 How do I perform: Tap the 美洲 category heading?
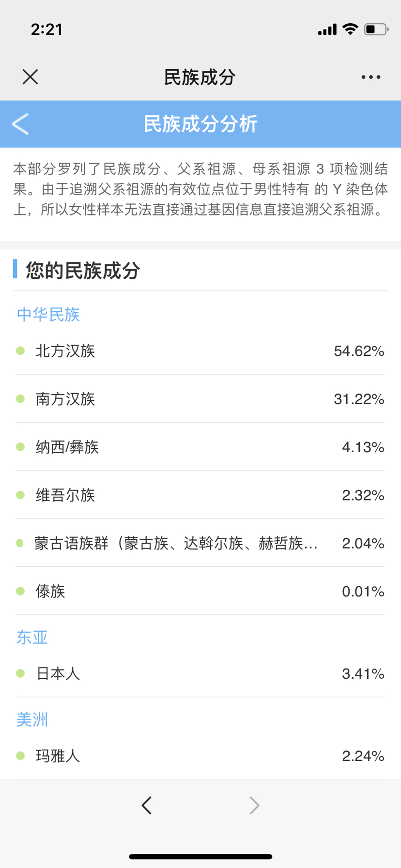(32, 719)
